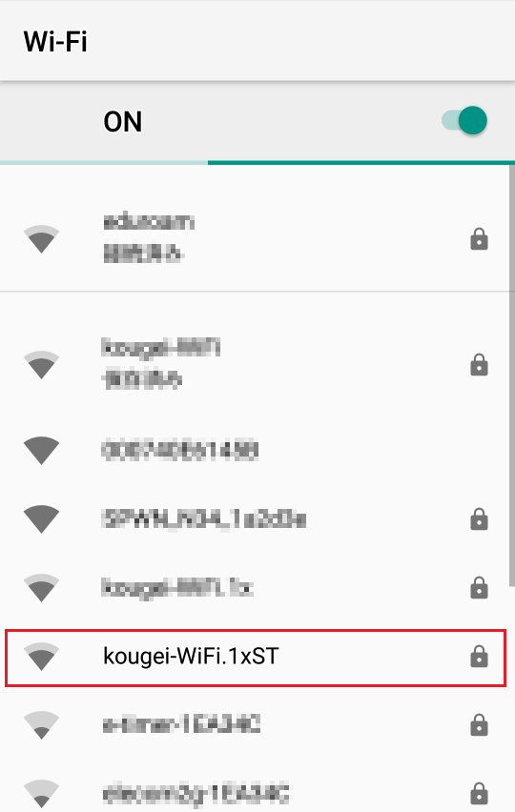
Task: Tap the lock icon on the last visible network
Action: (479, 793)
